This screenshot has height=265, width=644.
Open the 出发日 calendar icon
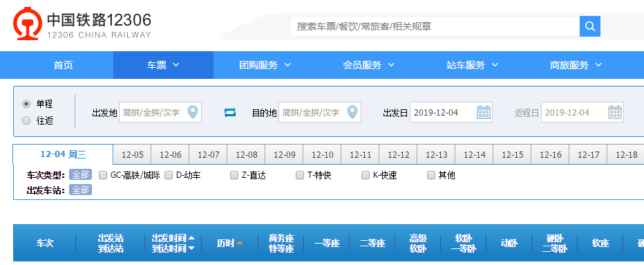484,112
